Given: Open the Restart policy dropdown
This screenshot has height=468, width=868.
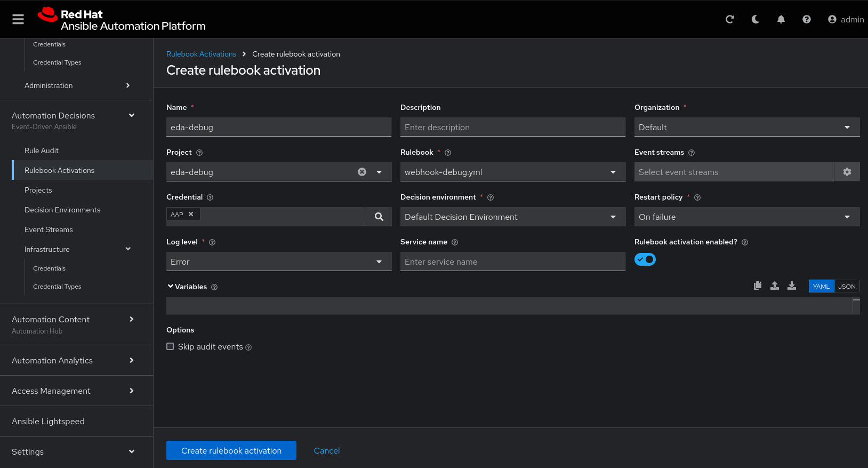Looking at the screenshot, I should pos(747,217).
